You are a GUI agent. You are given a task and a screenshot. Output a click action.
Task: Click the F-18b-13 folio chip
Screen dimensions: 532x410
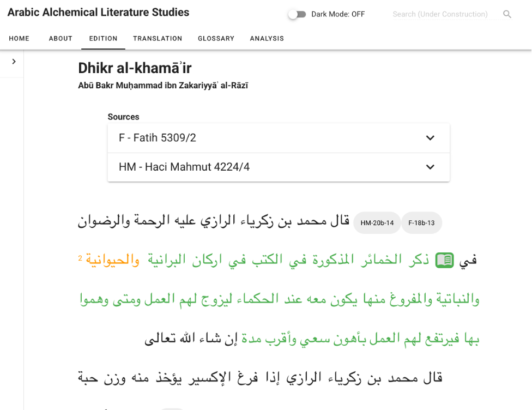(421, 223)
